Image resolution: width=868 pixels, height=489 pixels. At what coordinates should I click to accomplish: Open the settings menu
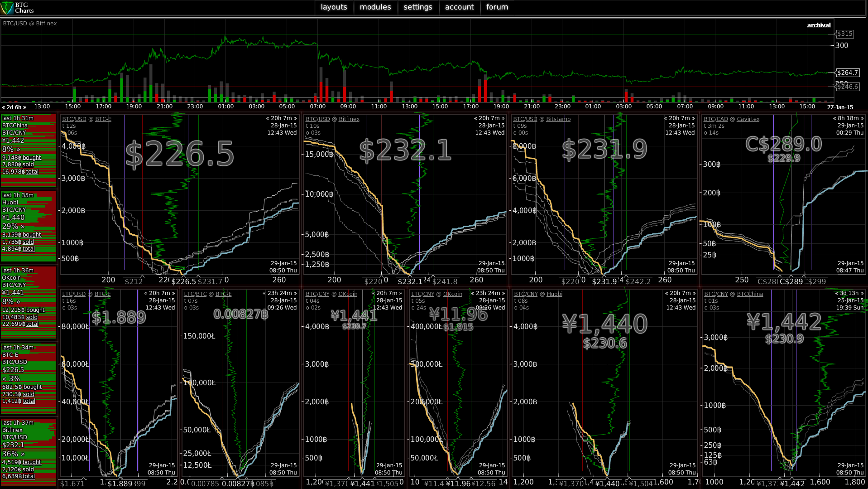pyautogui.click(x=417, y=7)
